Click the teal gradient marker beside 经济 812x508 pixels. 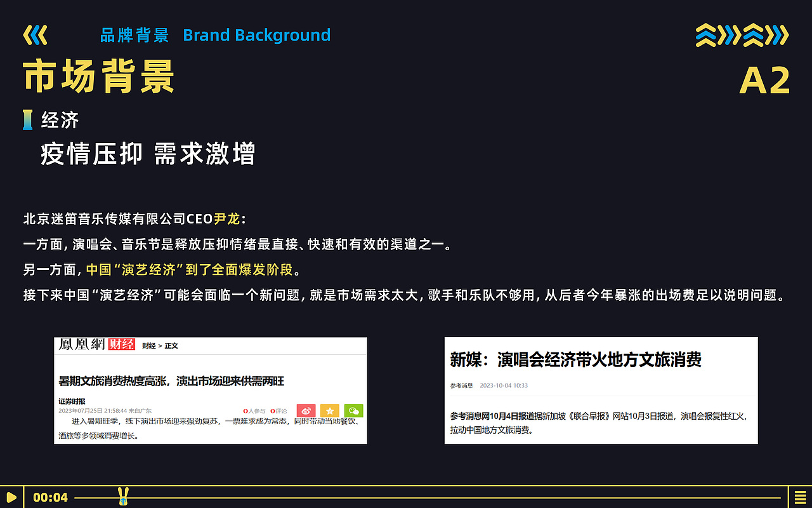pos(27,119)
